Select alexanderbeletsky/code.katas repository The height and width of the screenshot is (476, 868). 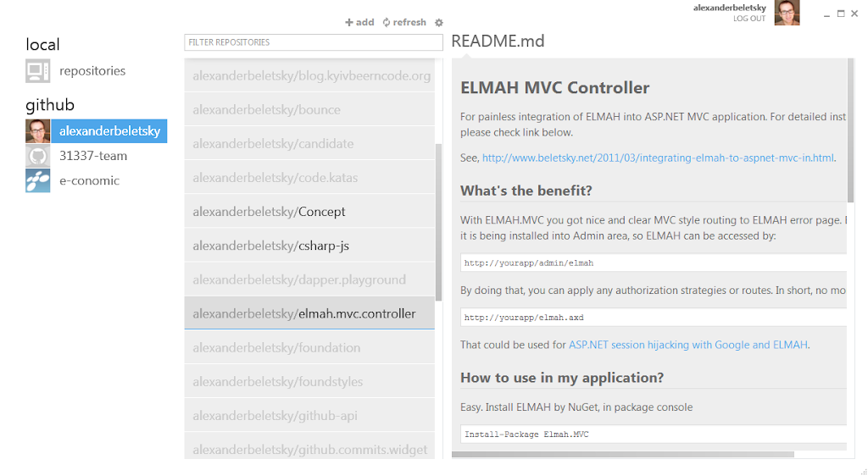[309, 178]
